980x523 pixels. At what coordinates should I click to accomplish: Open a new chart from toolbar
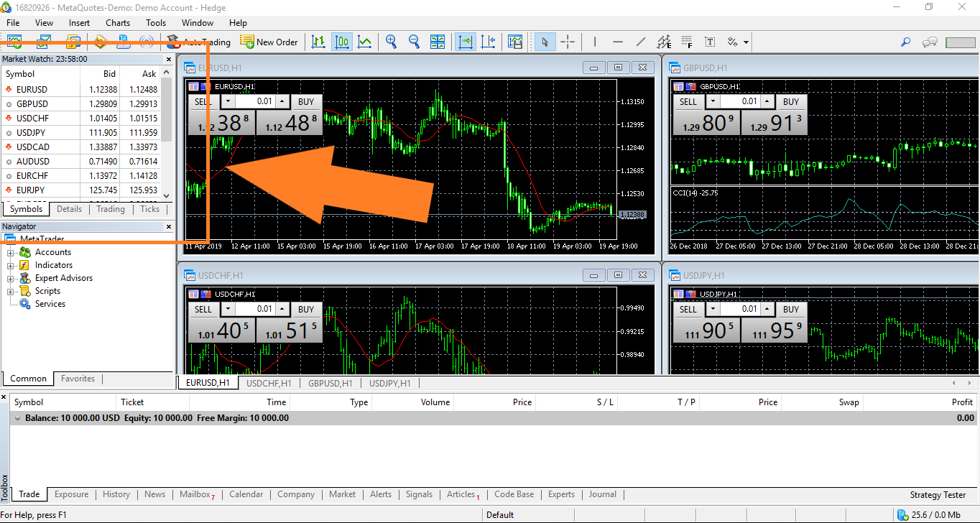[x=14, y=42]
